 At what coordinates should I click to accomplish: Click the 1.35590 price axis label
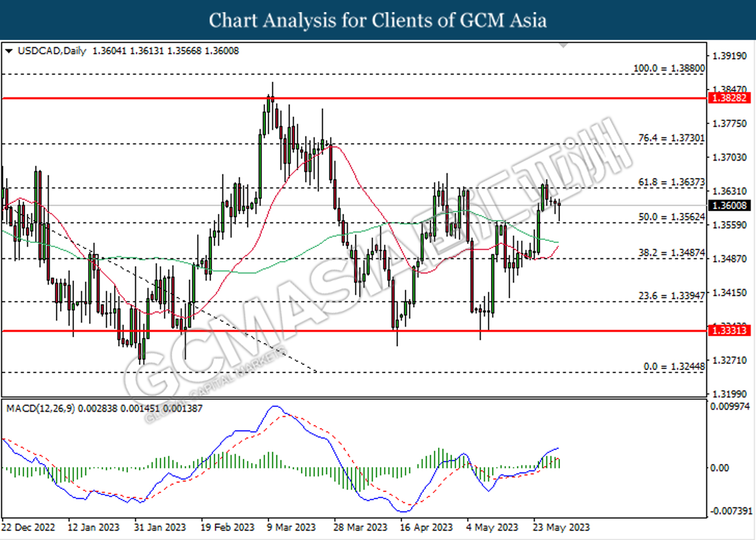tap(729, 225)
